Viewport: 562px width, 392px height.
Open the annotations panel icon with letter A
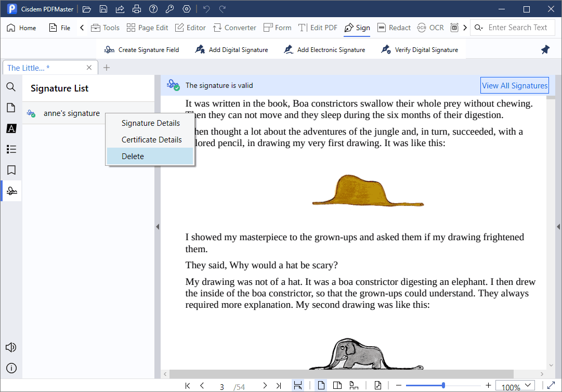[11, 128]
